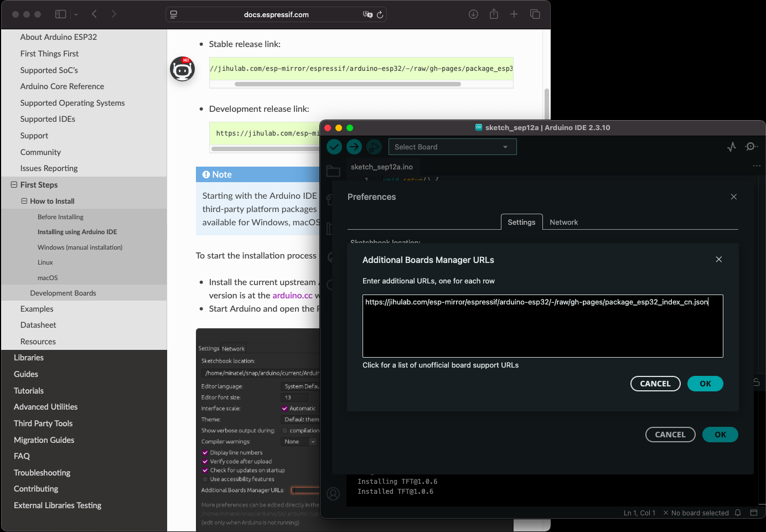766x532 pixels.
Task: Reload the docs.espressif.com page
Action: click(380, 14)
